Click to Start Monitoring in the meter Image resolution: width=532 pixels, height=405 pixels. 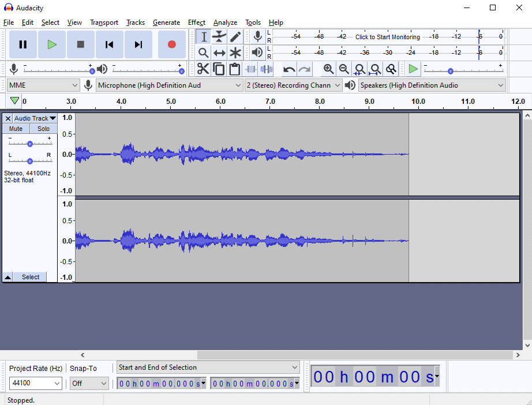pos(387,36)
